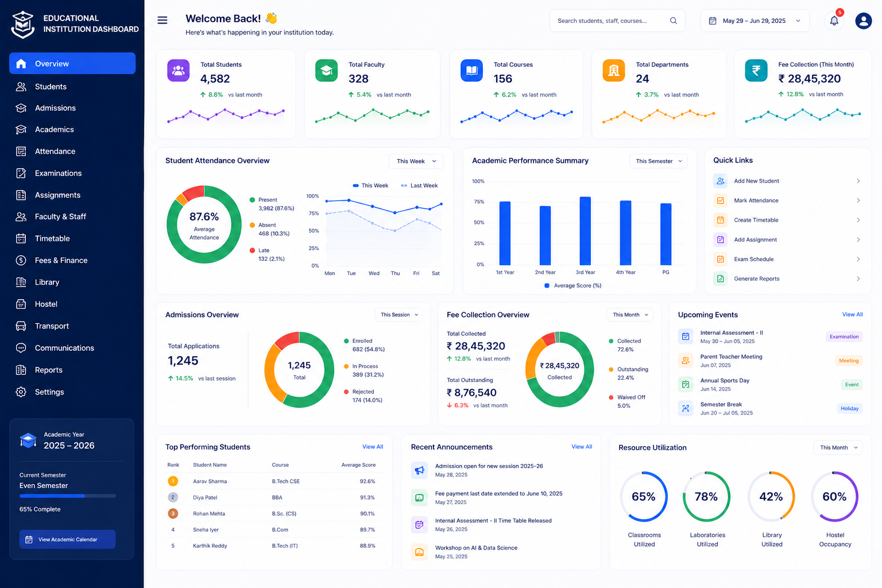This screenshot has width=882, height=588.
Task: Open date range May 29 – Jun 29 dropdown
Action: [755, 21]
